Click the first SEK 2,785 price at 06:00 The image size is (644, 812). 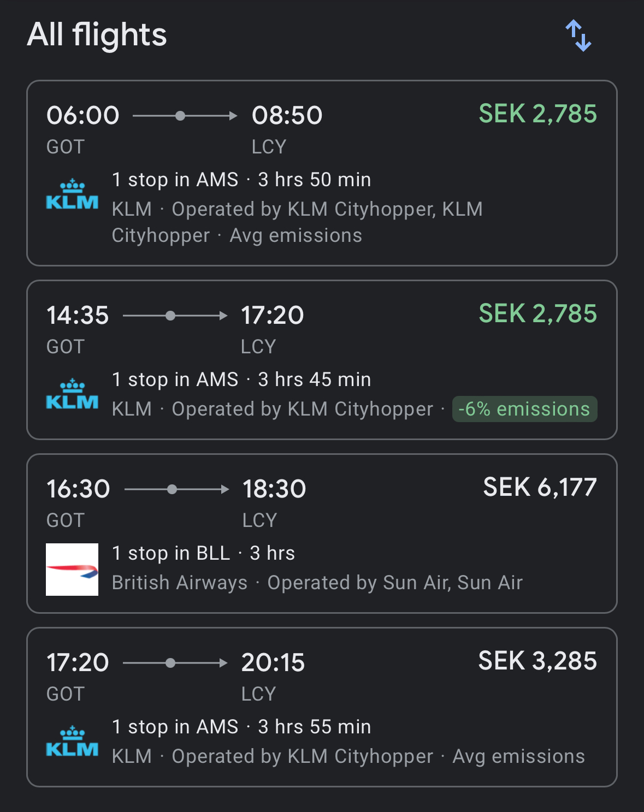(x=537, y=114)
